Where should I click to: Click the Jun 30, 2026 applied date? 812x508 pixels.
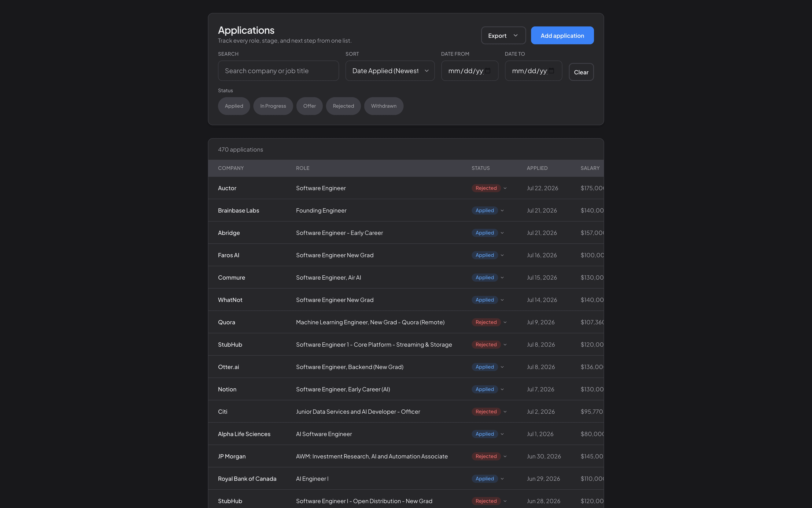[x=544, y=456]
